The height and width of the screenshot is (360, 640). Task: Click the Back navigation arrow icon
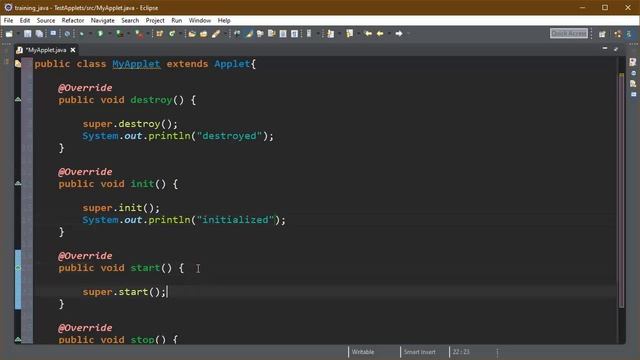(x=380, y=33)
